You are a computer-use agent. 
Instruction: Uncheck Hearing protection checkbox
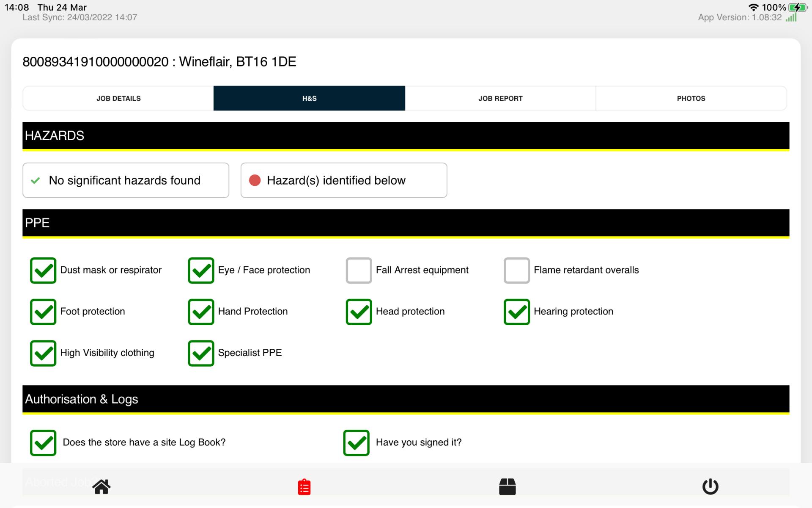[516, 312]
